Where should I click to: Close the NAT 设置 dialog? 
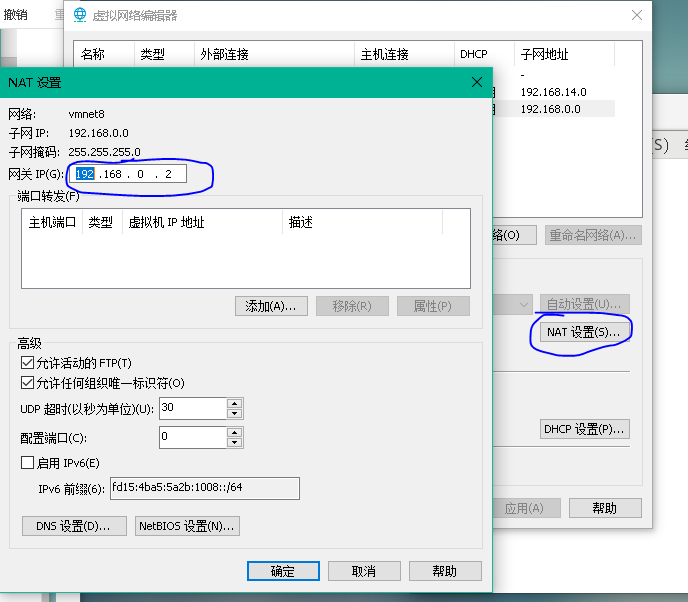tap(477, 82)
